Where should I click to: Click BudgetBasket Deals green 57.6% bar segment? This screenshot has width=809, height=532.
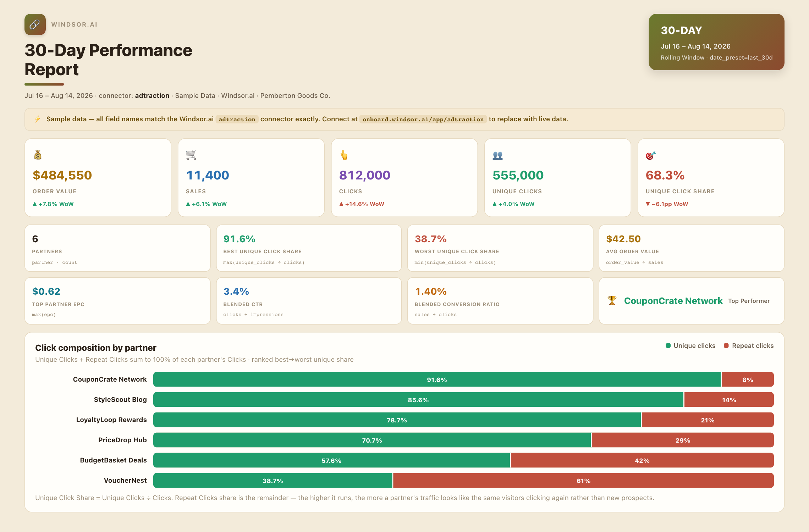(331, 460)
